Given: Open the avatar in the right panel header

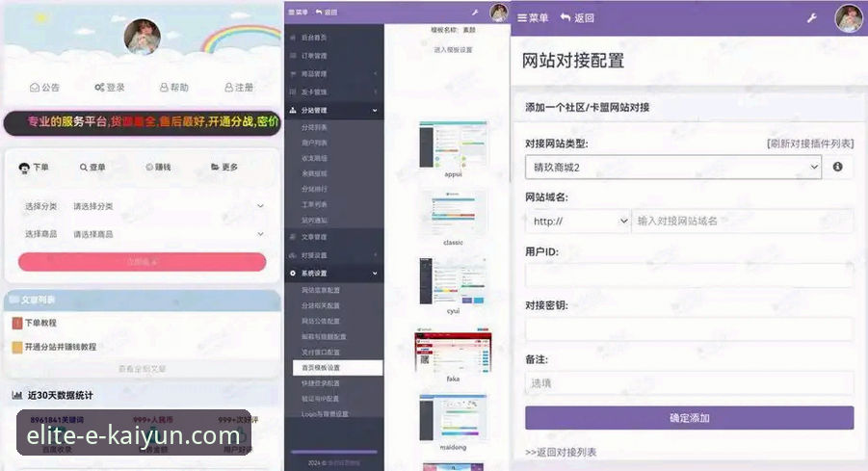Looking at the screenshot, I should coord(849,17).
